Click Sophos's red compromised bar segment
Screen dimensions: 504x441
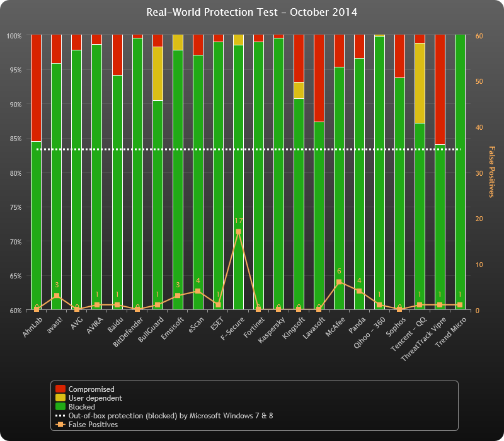[399, 56]
